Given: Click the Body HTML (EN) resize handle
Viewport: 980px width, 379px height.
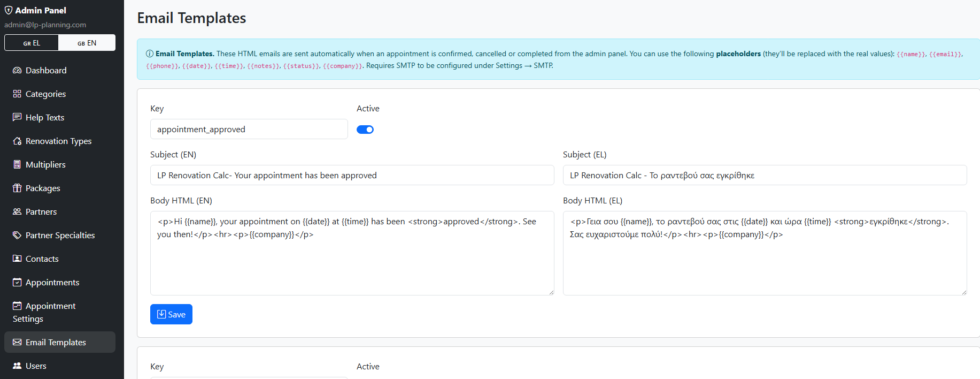Looking at the screenshot, I should [x=551, y=292].
